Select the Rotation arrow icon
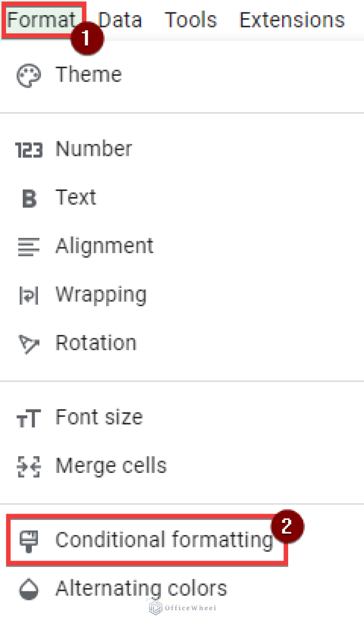Image resolution: width=364 pixels, height=626 pixels. pyautogui.click(x=28, y=343)
